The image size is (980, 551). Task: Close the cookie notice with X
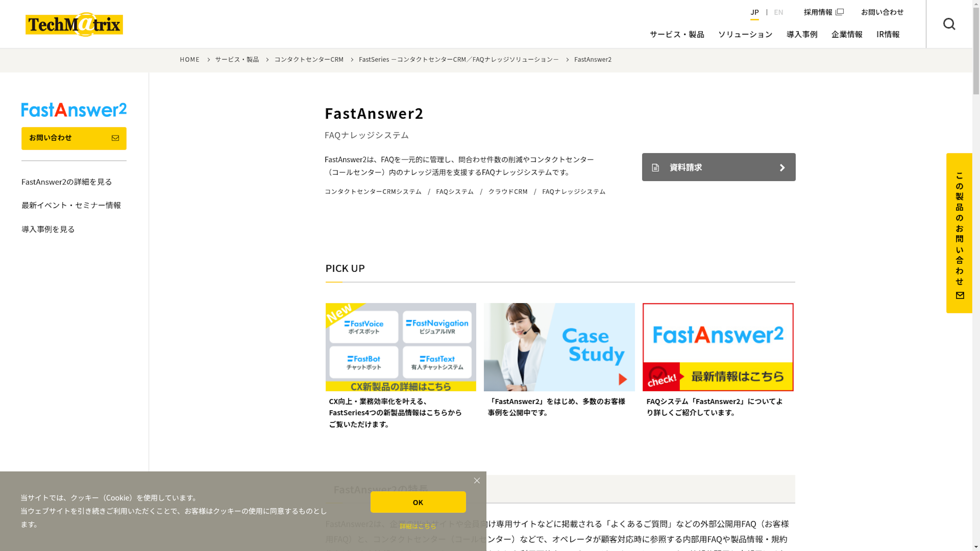click(477, 481)
